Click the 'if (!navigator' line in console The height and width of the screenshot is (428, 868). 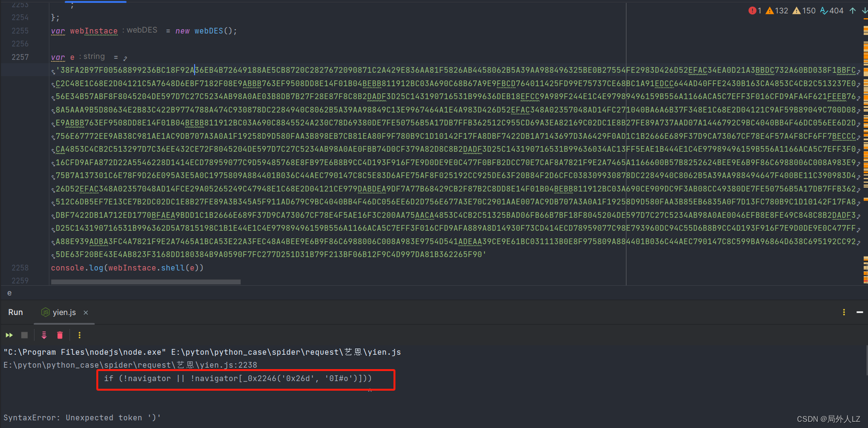238,378
